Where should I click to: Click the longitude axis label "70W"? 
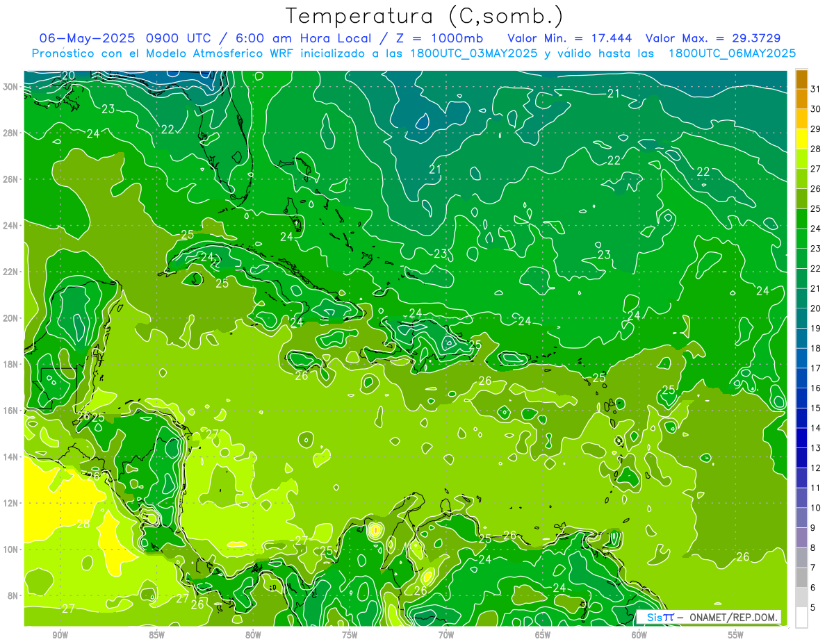[446, 634]
